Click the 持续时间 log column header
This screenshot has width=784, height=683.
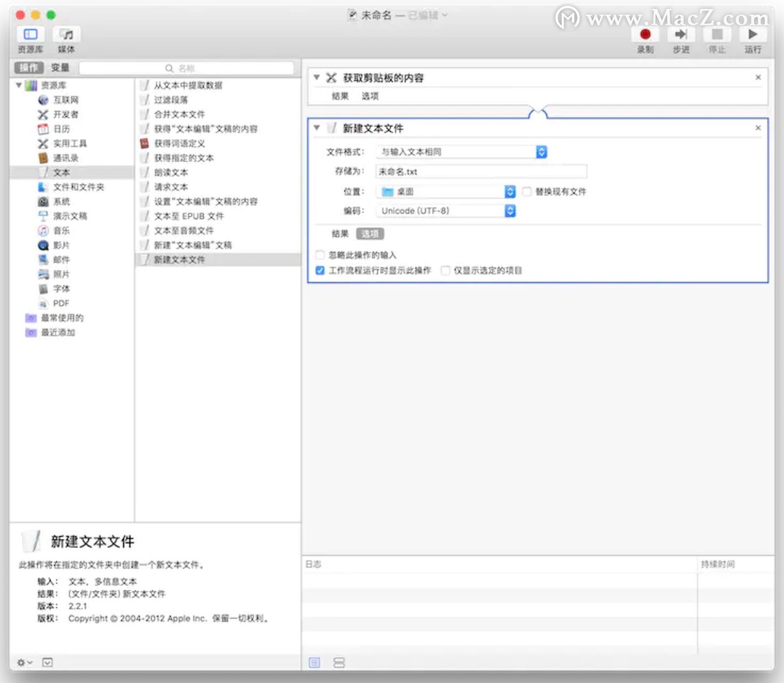click(x=734, y=564)
